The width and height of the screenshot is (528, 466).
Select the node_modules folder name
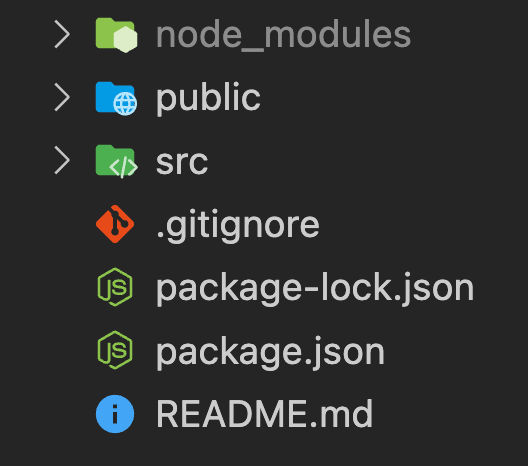point(283,35)
